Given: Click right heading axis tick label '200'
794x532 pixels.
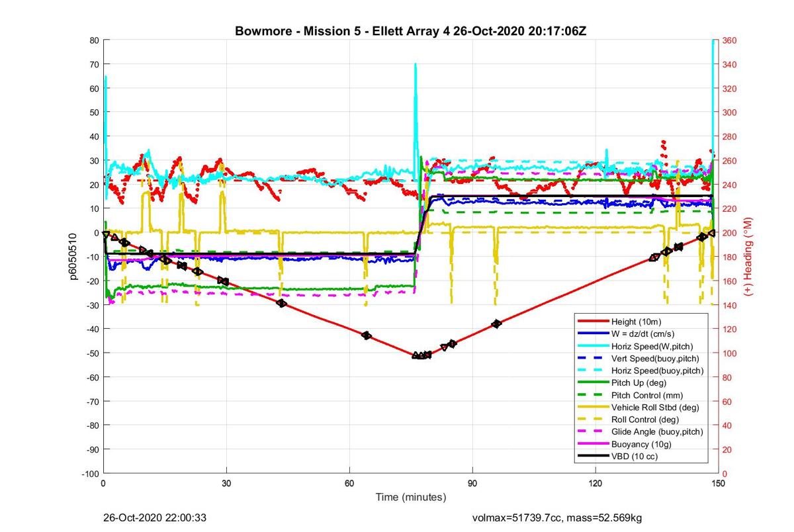Looking at the screenshot, I should tap(728, 233).
